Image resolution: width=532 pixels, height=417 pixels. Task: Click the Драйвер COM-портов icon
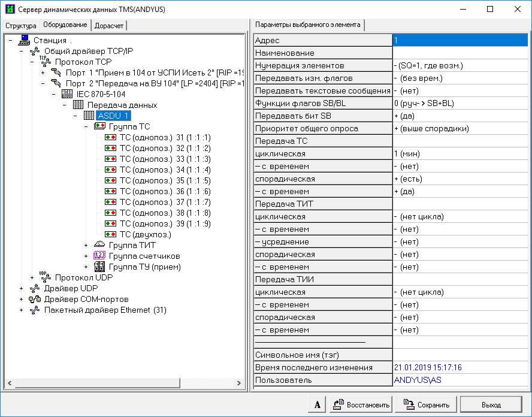coord(35,299)
